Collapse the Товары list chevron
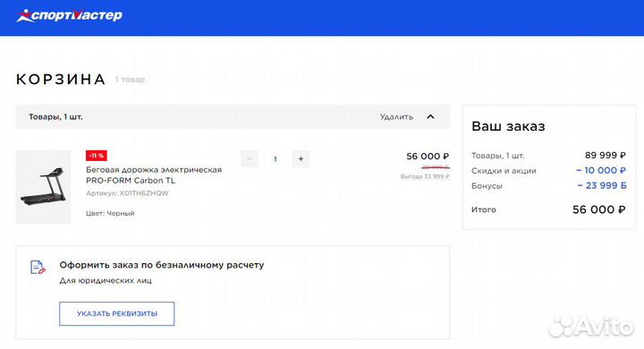This screenshot has width=644, height=349. pos(430,116)
